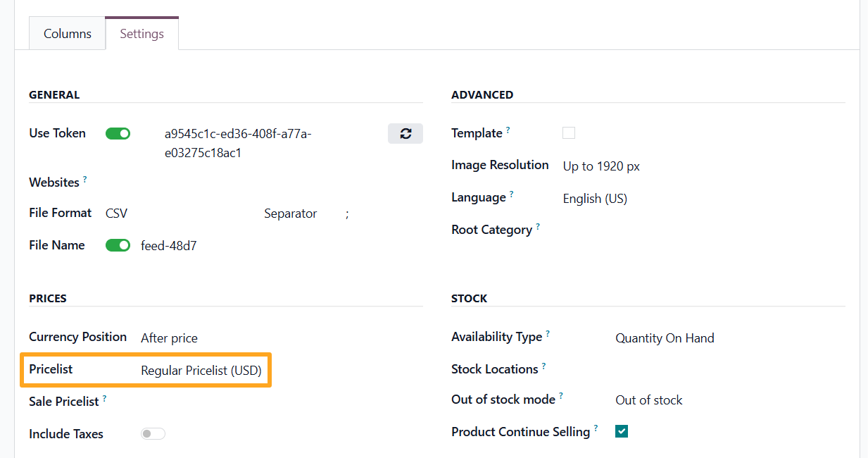868x458 pixels.
Task: Show help tooltip for Sale Pricelist
Action: pos(105,399)
